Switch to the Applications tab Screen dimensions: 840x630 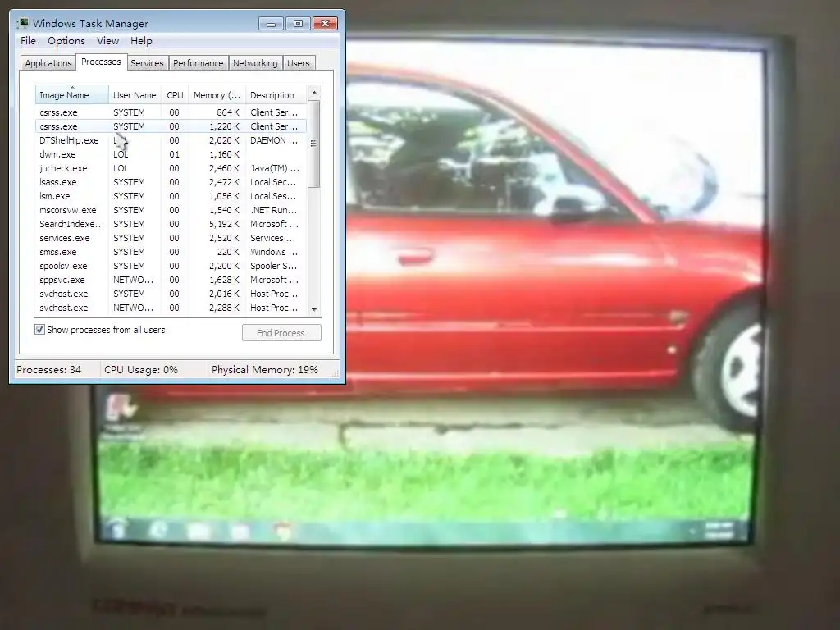pyautogui.click(x=48, y=63)
